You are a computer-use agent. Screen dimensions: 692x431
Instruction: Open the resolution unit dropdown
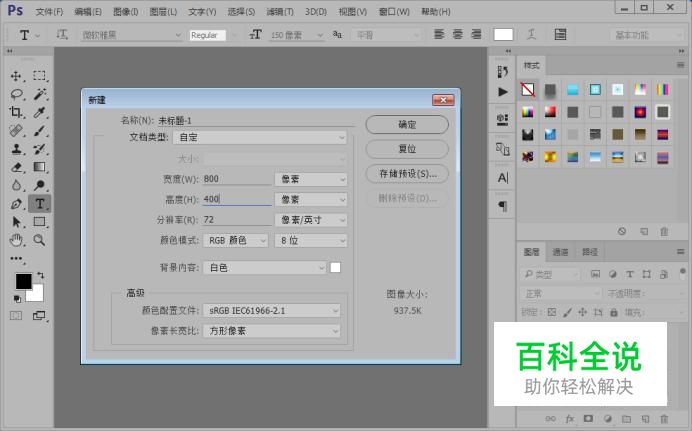point(311,220)
